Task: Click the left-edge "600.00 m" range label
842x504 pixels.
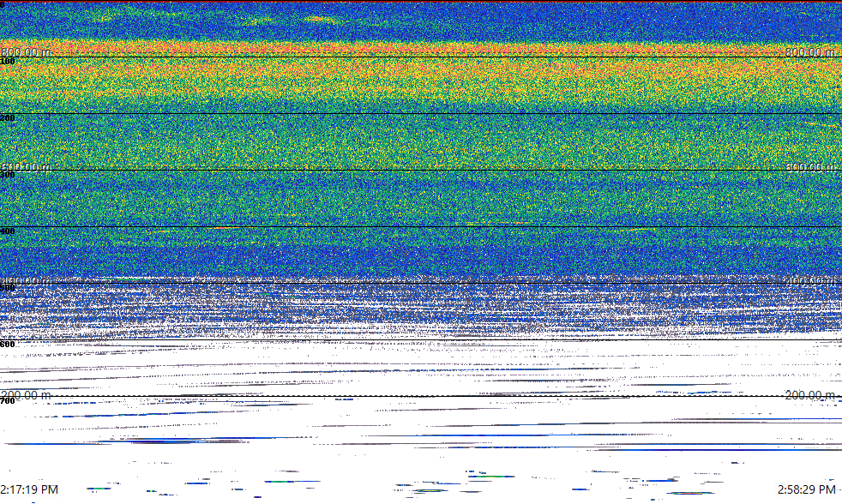Action: 26,167
